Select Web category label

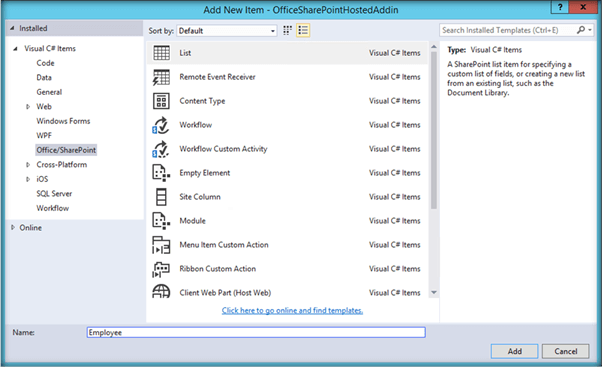[x=44, y=107]
